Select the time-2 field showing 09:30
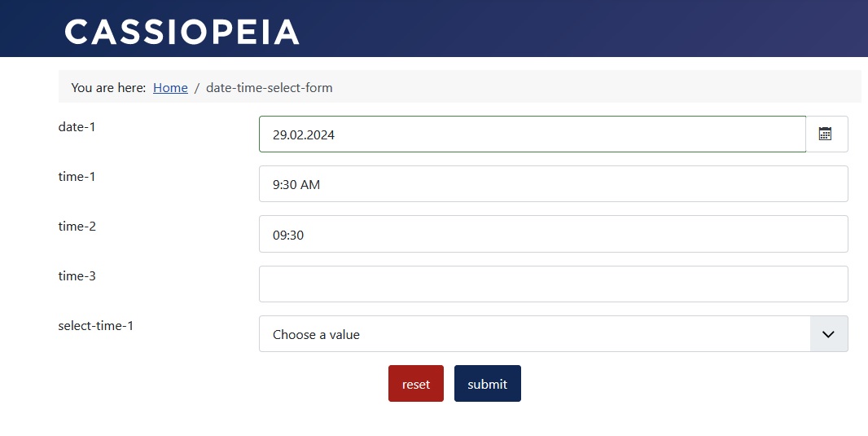The image size is (868, 436). [553, 234]
